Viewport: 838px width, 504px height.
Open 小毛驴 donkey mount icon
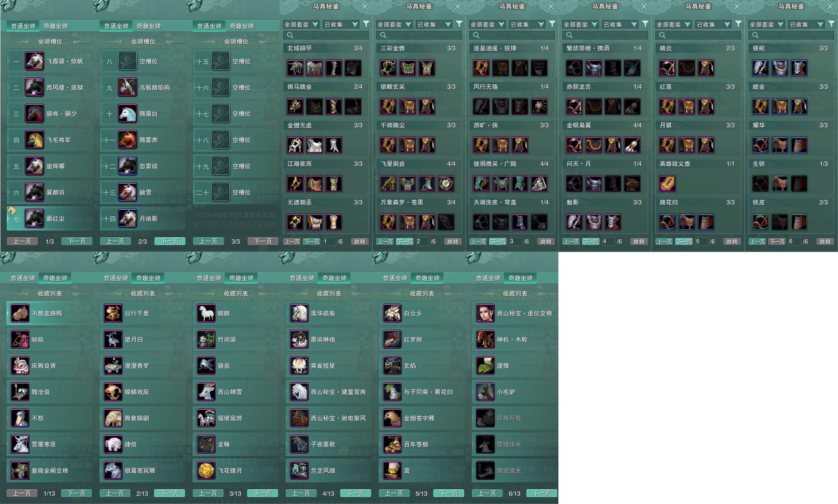pos(485,392)
